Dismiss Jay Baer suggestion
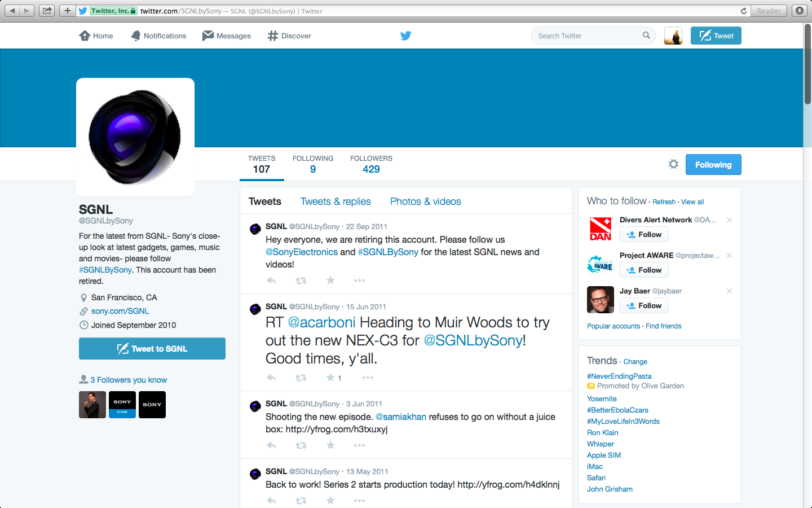Image resolution: width=812 pixels, height=508 pixels. 729,291
